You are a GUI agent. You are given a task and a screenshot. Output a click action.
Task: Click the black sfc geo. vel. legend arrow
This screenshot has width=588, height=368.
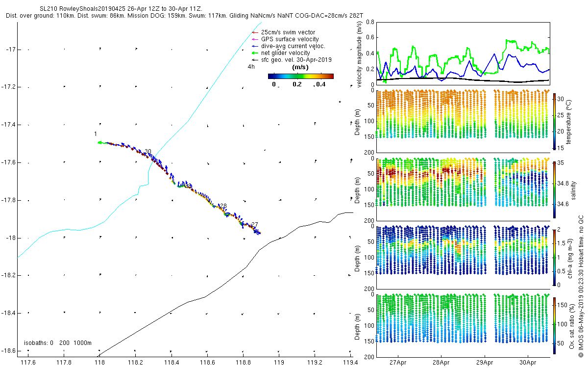click(255, 60)
